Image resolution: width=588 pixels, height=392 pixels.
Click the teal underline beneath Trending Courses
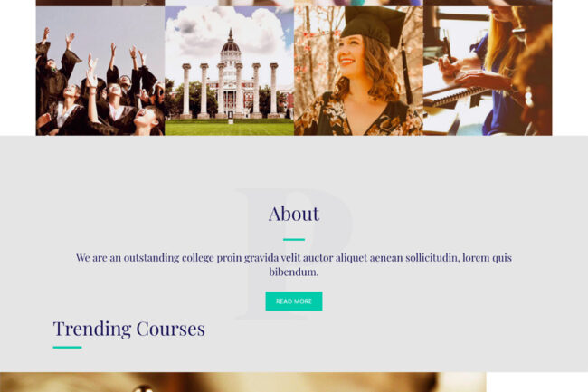(x=67, y=348)
